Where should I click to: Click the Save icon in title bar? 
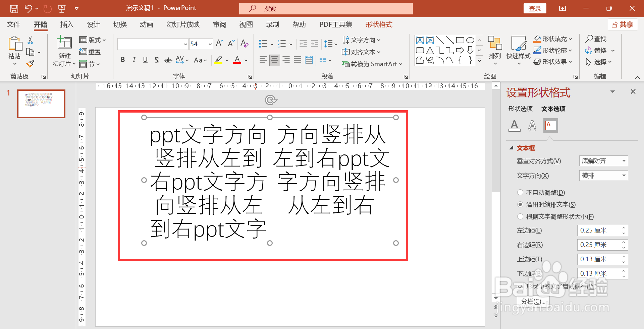[x=14, y=9]
